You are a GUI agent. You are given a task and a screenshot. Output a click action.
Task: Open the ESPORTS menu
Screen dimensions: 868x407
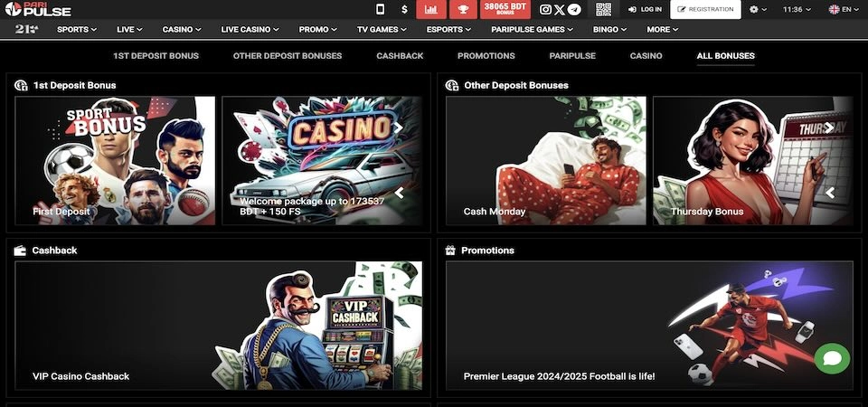point(448,29)
